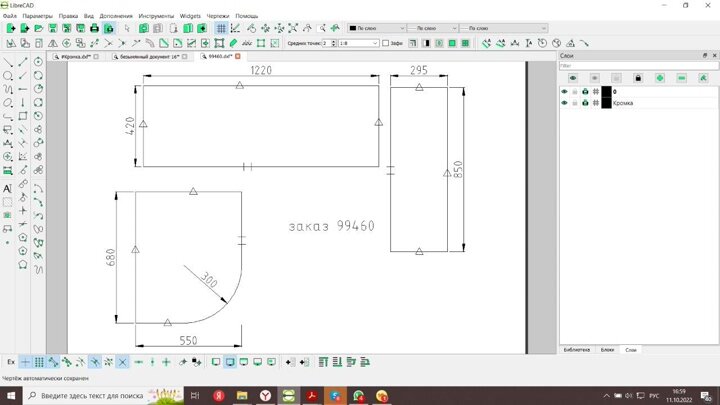Image resolution: width=720 pixels, height=405 pixels.
Task: Open the Инструменты menu
Action: [156, 16]
